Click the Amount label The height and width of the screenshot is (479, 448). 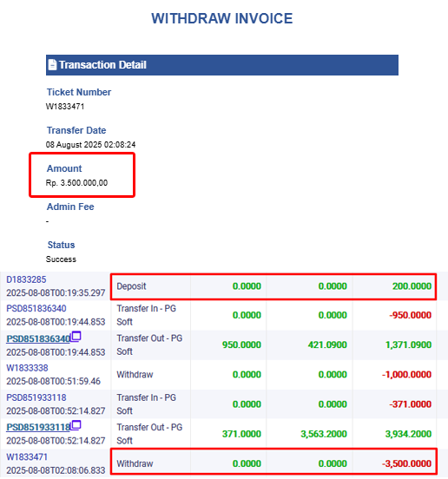pos(64,168)
